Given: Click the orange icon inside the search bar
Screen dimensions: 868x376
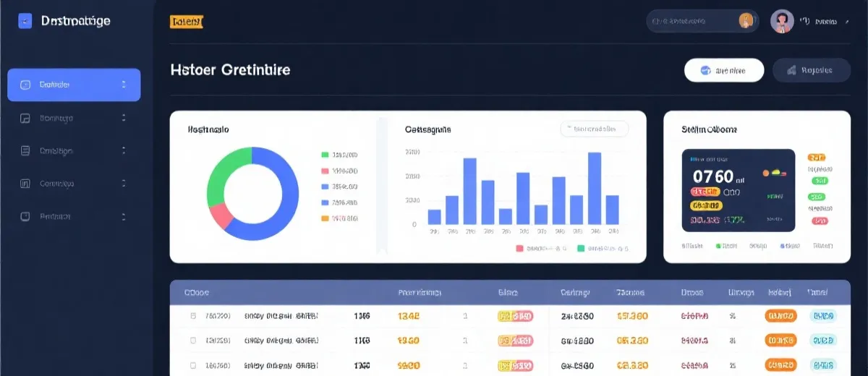Looking at the screenshot, I should pos(746,21).
